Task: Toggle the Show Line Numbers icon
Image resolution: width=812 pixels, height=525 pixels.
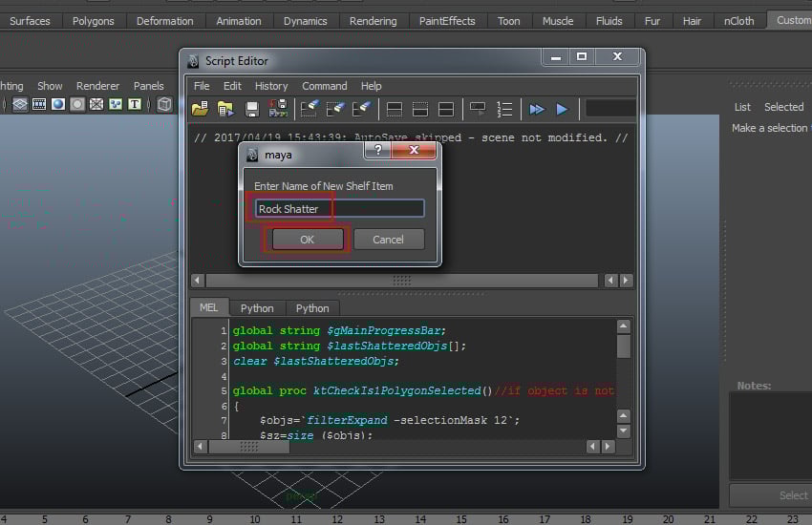Action: coord(504,109)
